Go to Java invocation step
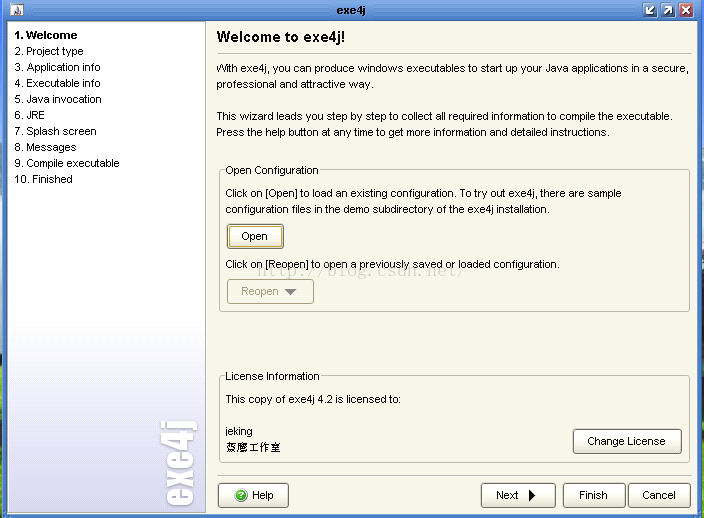 tap(58, 99)
